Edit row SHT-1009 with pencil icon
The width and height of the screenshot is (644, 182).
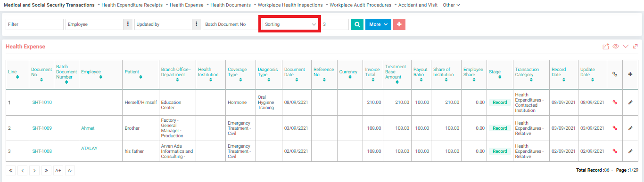[x=630, y=128]
